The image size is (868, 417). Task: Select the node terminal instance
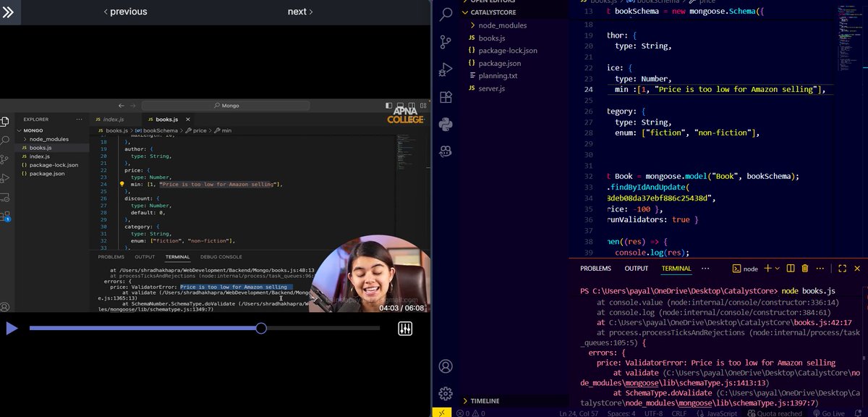point(745,269)
